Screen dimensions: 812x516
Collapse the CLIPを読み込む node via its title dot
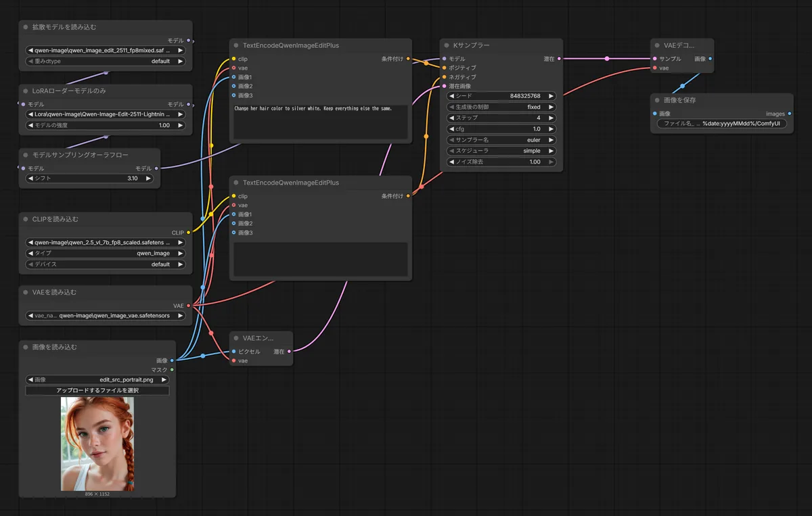26,219
